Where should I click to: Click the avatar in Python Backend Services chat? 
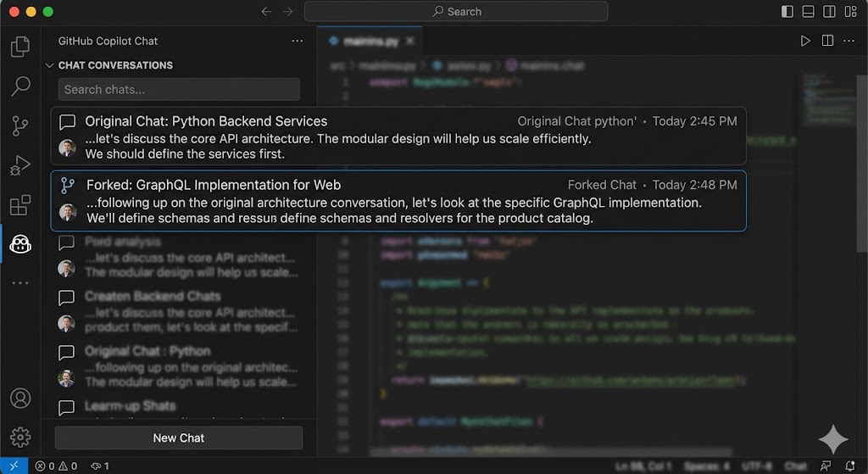coord(67,148)
